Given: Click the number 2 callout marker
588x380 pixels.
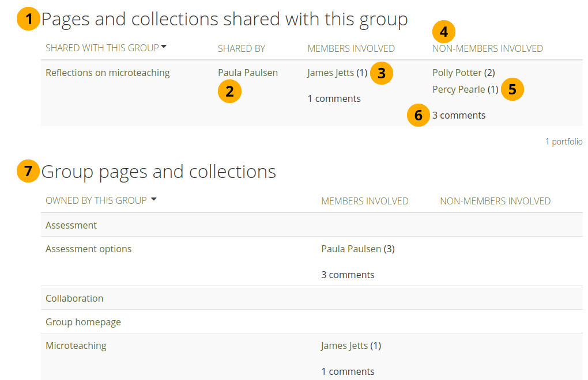Looking at the screenshot, I should (229, 92).
